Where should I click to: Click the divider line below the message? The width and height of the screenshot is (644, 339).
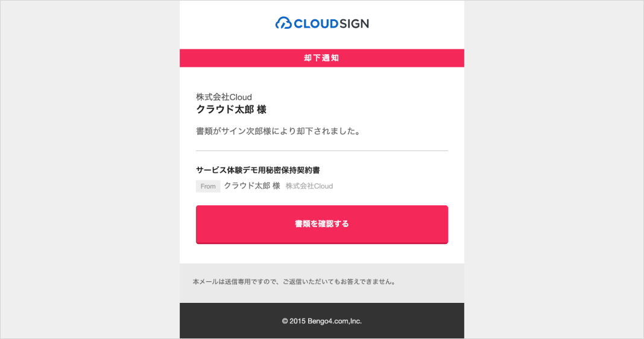[x=322, y=151]
